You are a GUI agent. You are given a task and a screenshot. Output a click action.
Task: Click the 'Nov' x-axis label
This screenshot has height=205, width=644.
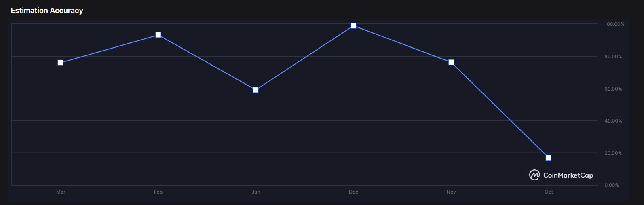click(451, 192)
